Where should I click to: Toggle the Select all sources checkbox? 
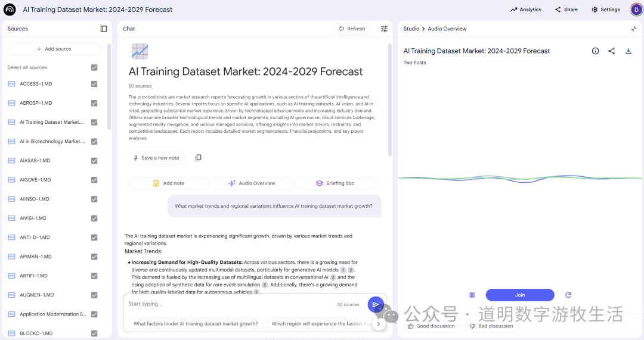[94, 67]
